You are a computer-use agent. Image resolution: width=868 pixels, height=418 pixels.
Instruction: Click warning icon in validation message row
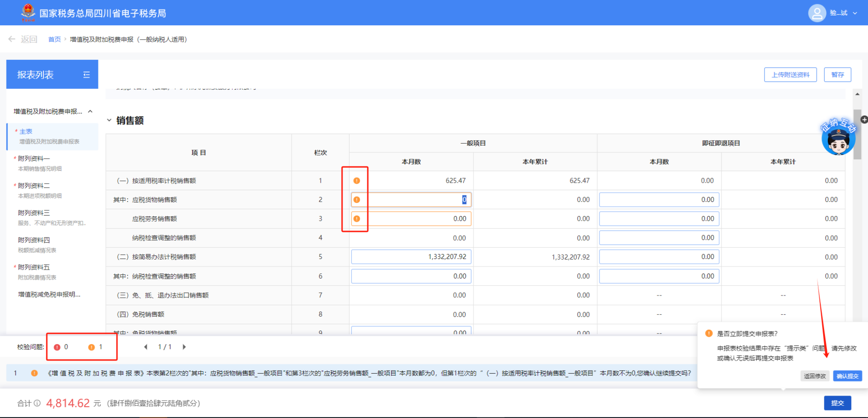34,373
